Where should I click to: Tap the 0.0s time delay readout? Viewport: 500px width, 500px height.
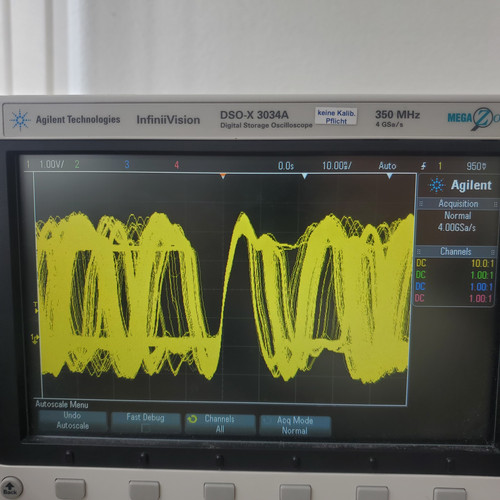point(286,166)
